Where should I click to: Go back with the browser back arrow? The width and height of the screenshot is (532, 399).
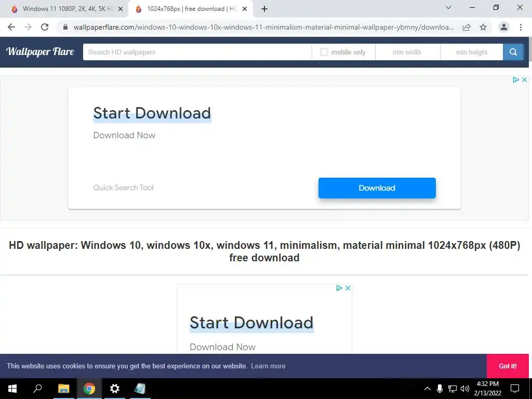point(11,27)
